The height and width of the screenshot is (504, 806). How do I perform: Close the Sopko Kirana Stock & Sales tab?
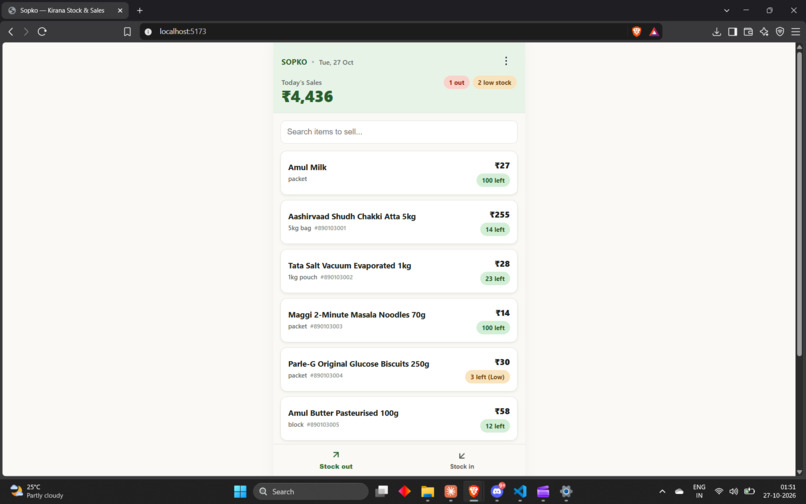(120, 10)
